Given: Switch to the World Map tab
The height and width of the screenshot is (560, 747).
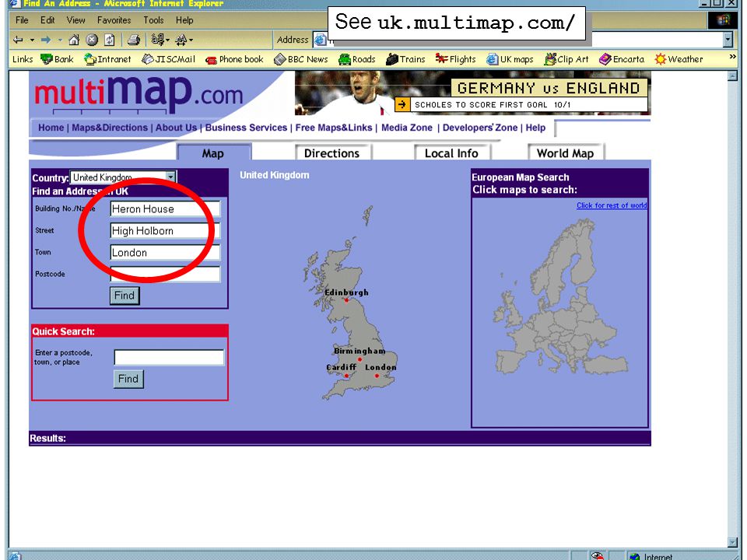Looking at the screenshot, I should click(566, 153).
